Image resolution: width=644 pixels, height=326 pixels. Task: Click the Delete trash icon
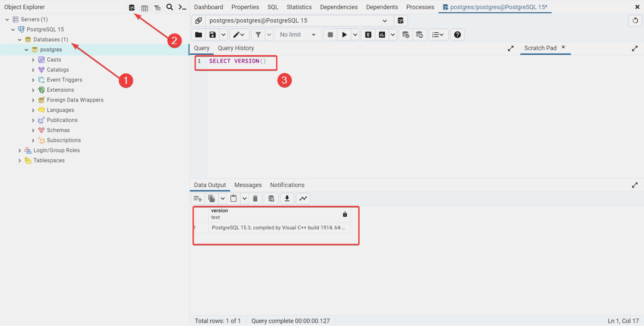click(256, 198)
